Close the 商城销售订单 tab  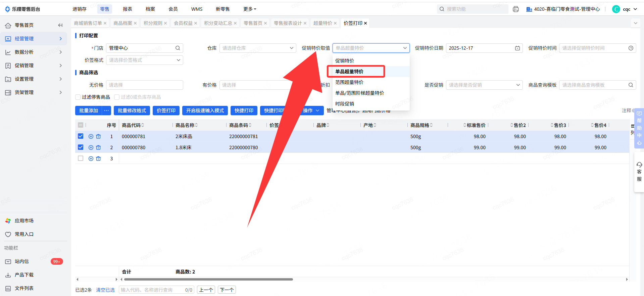[105, 23]
